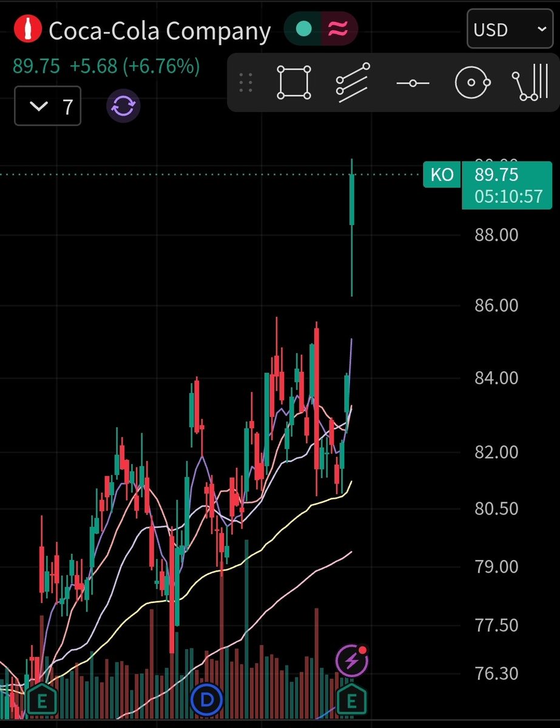Viewport: 560px width, 728px height.
Task: Expand the indicators legend showing 7
Action: tap(47, 107)
